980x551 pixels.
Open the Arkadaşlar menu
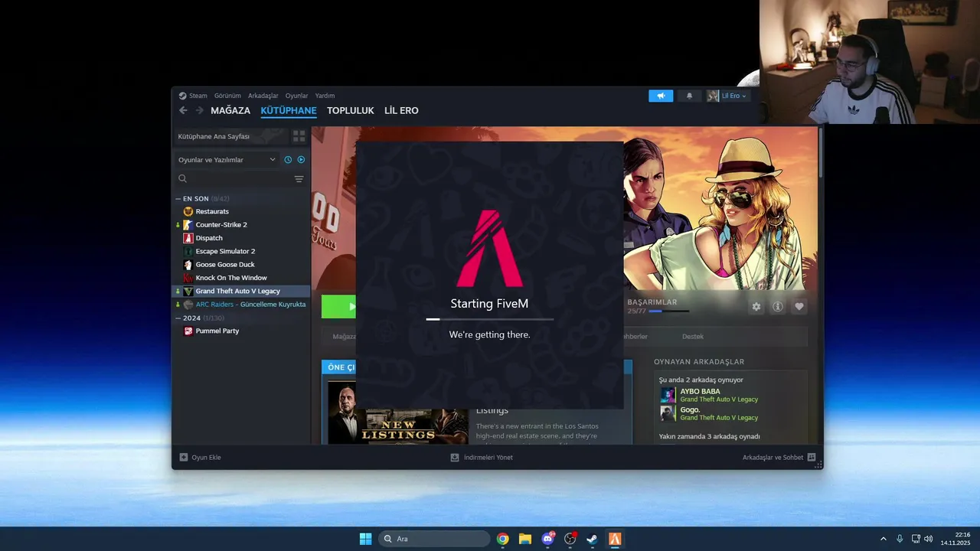coord(263,96)
